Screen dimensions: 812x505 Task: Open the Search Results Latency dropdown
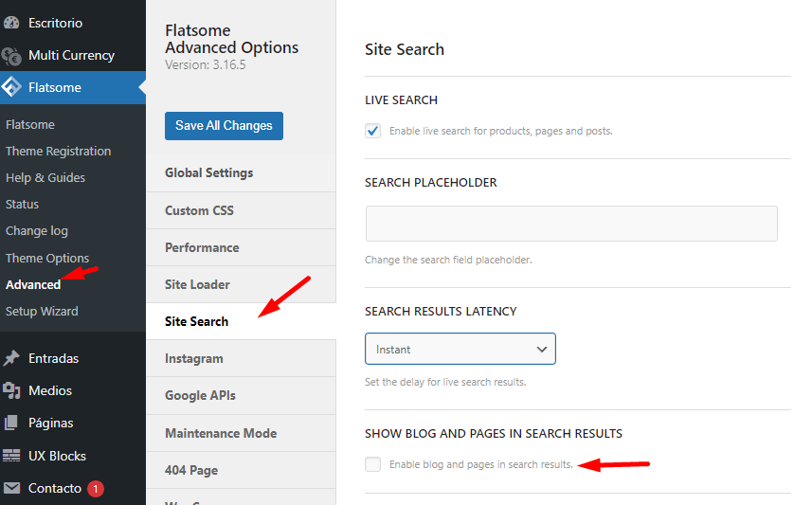coord(460,349)
